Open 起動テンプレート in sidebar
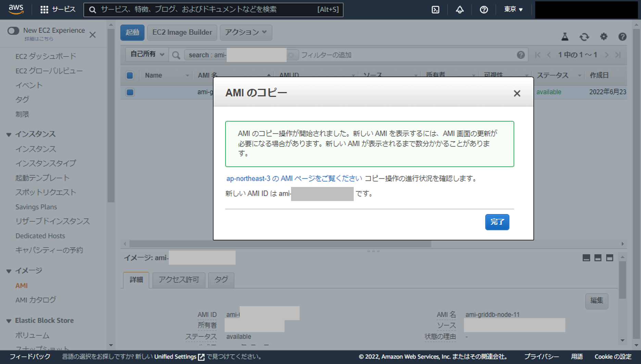Image resolution: width=641 pixels, height=364 pixels. [42, 178]
